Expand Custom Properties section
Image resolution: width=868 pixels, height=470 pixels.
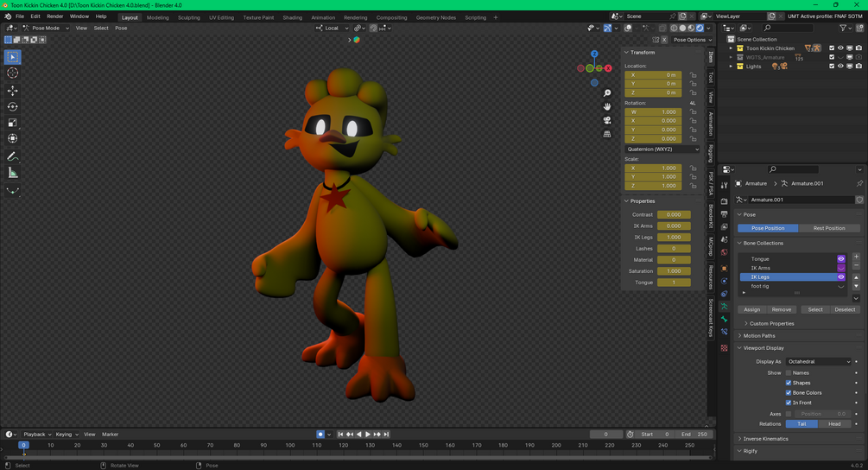(x=771, y=324)
